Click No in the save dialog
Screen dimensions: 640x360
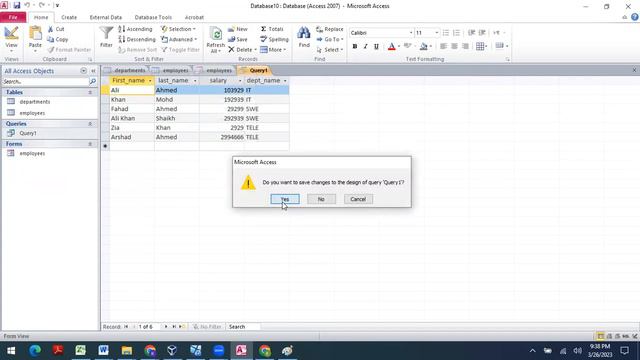[x=321, y=199]
